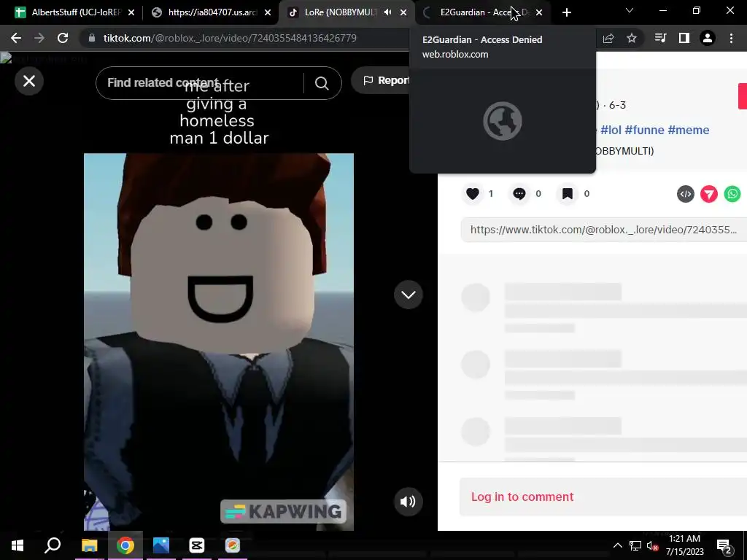
Task: Open the network status tray icon
Action: point(635,545)
